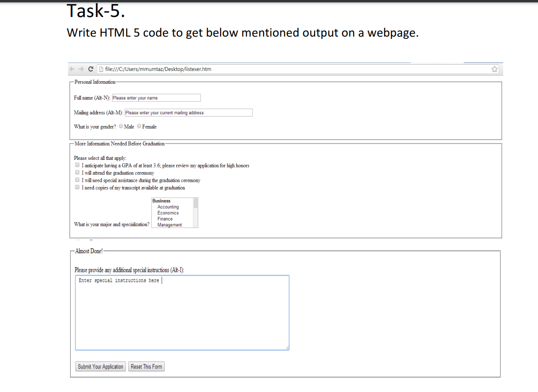The width and height of the screenshot is (538, 392).
Task: Check 'I will attend the graduation ceremony'
Action: pos(77,172)
